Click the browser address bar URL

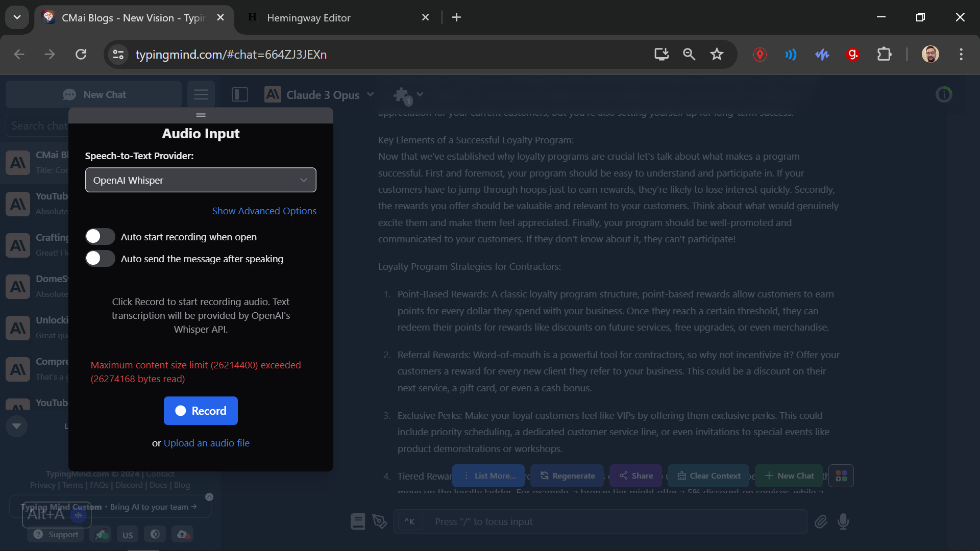pyautogui.click(x=231, y=54)
